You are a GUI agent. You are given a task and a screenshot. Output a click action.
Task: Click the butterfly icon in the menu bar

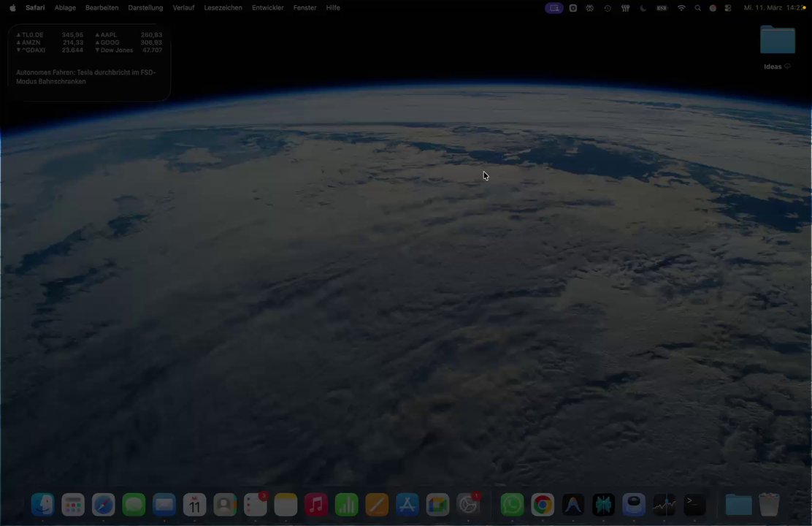590,8
